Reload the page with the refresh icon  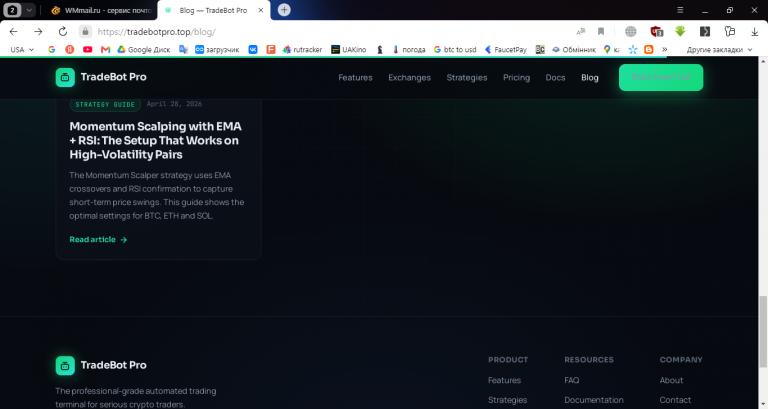(x=63, y=32)
